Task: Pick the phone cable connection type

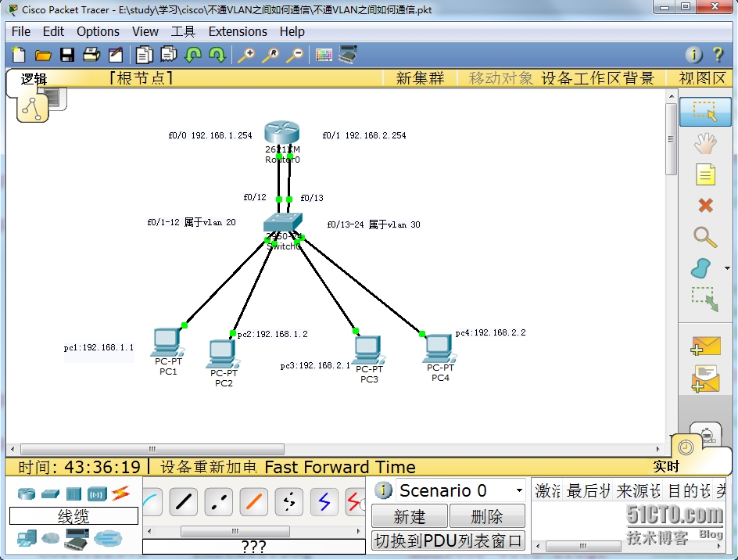Action: [289, 501]
